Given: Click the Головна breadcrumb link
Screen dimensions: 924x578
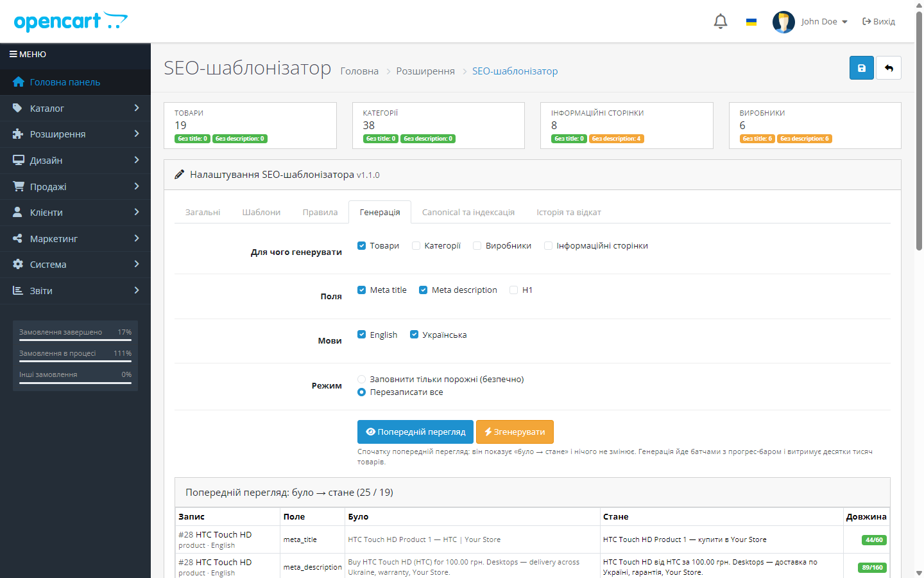Looking at the screenshot, I should tap(359, 71).
